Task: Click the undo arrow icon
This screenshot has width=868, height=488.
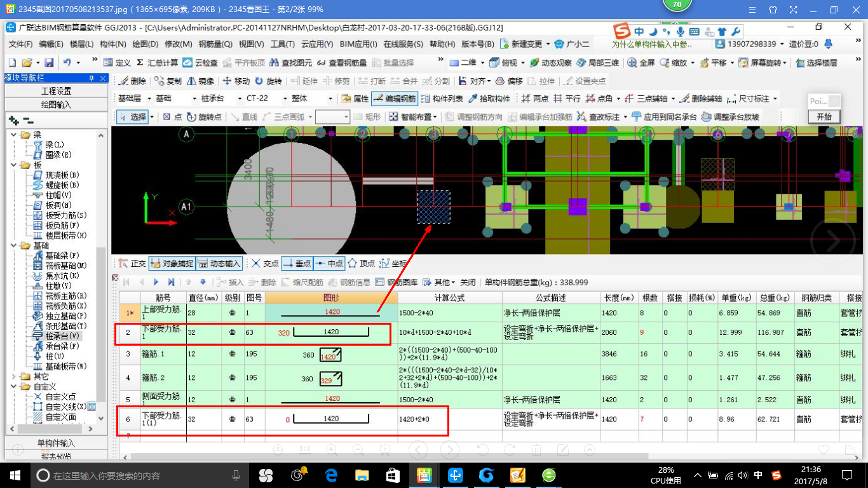Action: click(67, 63)
